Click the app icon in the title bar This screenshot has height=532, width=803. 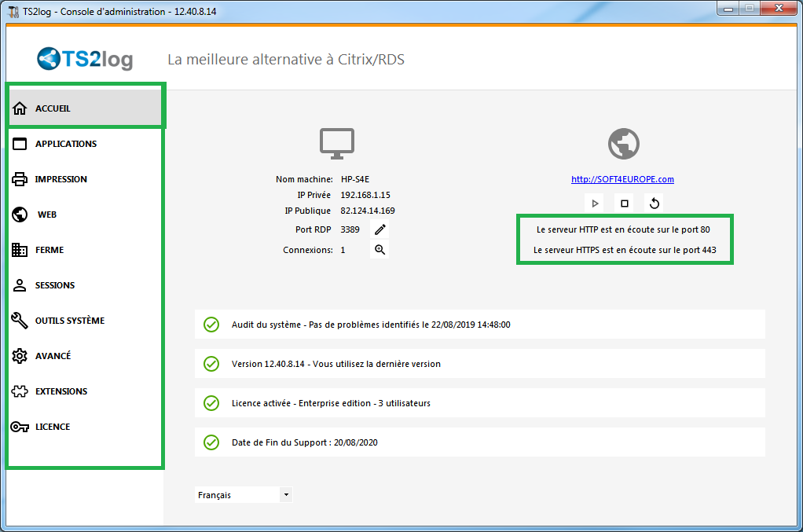14,11
